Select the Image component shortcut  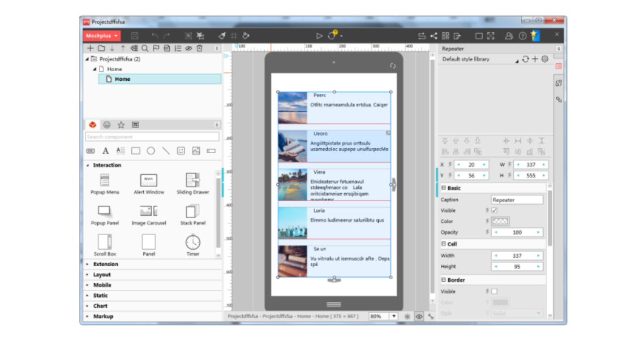[x=196, y=151]
